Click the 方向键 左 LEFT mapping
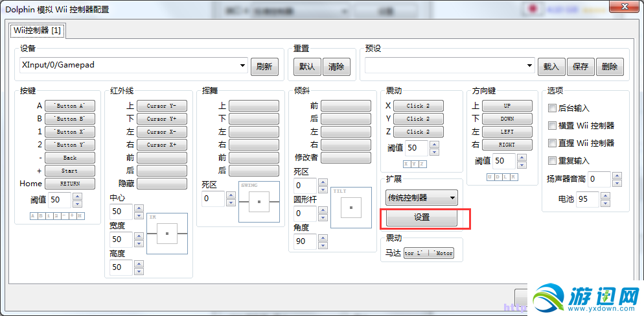The height and width of the screenshot is (316, 644). pyautogui.click(x=507, y=132)
